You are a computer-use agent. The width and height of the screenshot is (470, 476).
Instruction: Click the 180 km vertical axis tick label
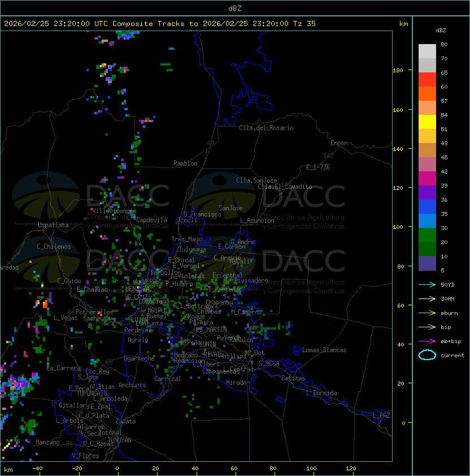pyautogui.click(x=398, y=71)
